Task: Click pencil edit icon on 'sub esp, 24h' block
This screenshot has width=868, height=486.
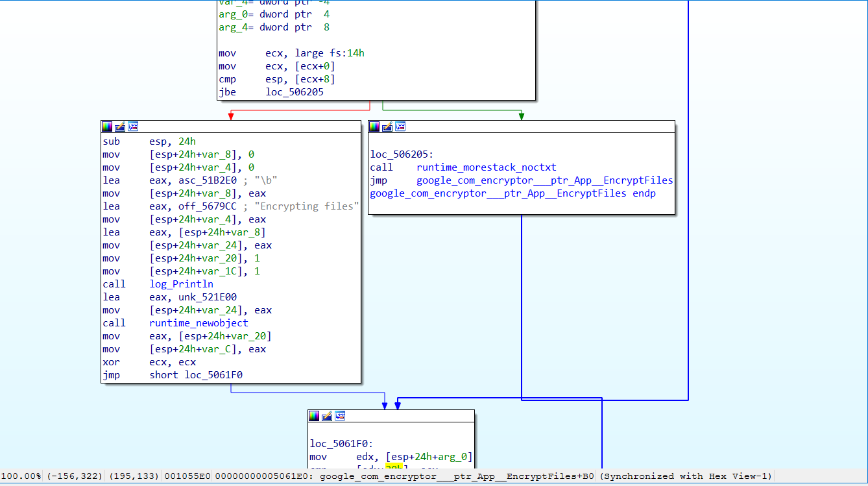Action: (x=120, y=127)
